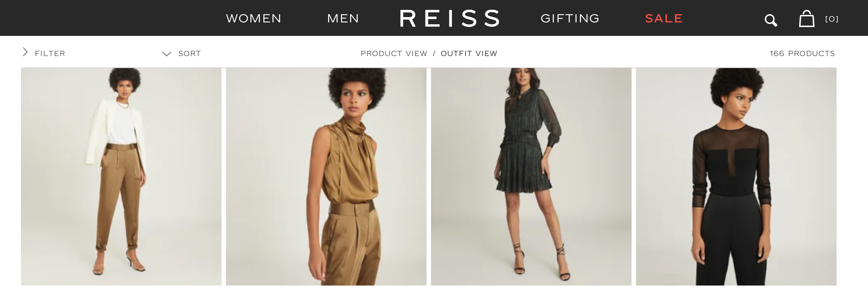Viewport: 868px width, 296px height.
Task: Switch to PRODUCT VIEW
Action: pyautogui.click(x=394, y=53)
